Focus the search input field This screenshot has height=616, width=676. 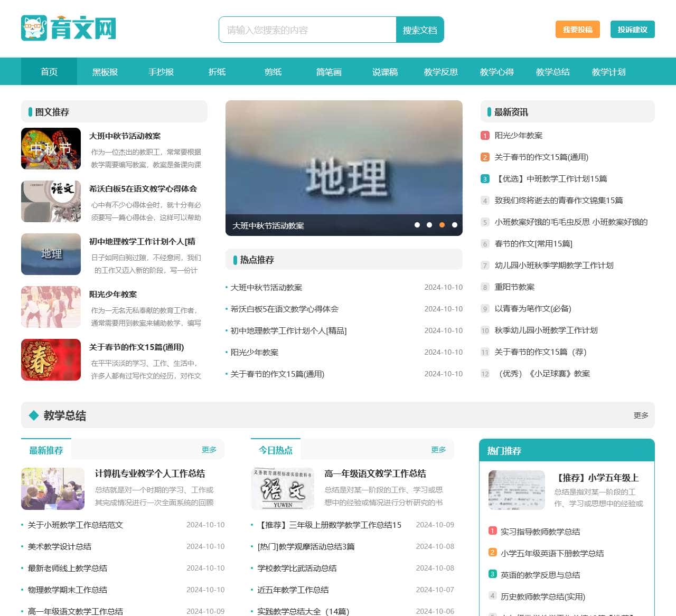pyautogui.click(x=307, y=30)
